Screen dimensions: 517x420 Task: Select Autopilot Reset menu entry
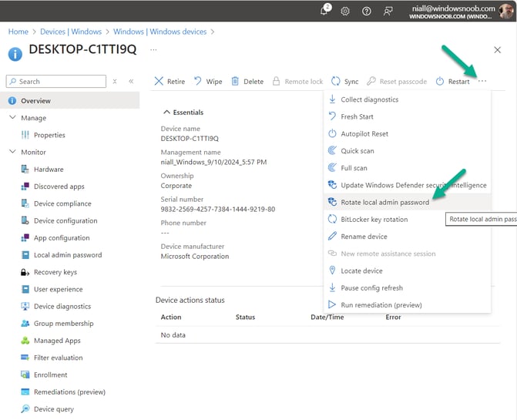click(408, 133)
